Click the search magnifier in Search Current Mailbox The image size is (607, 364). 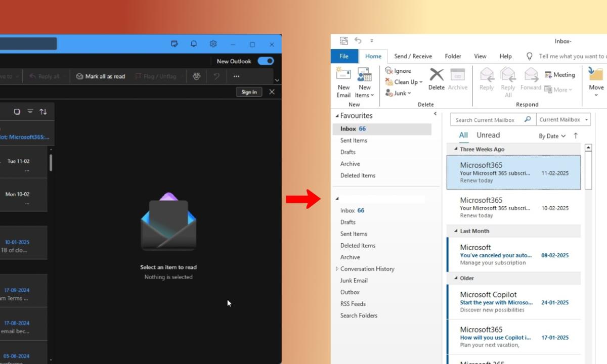pos(527,119)
